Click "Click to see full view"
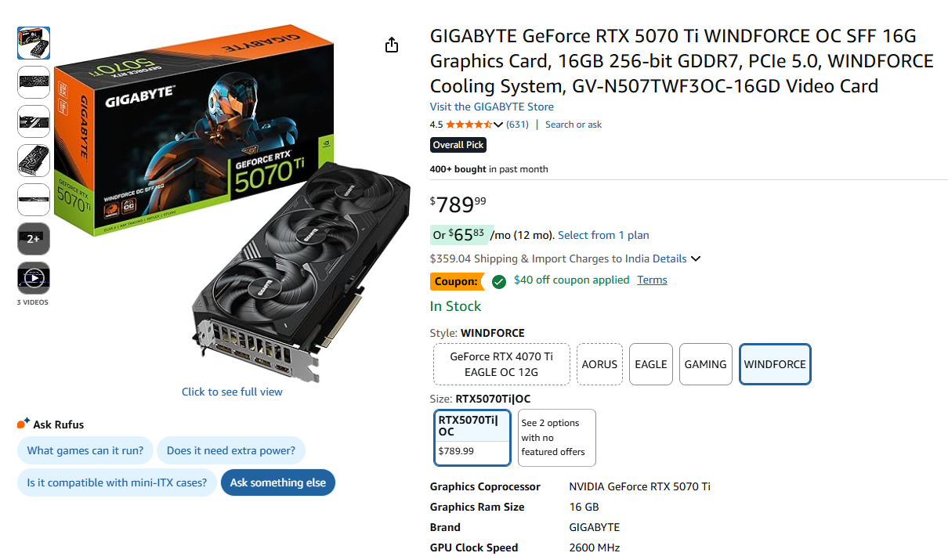The height and width of the screenshot is (560, 948). (232, 391)
